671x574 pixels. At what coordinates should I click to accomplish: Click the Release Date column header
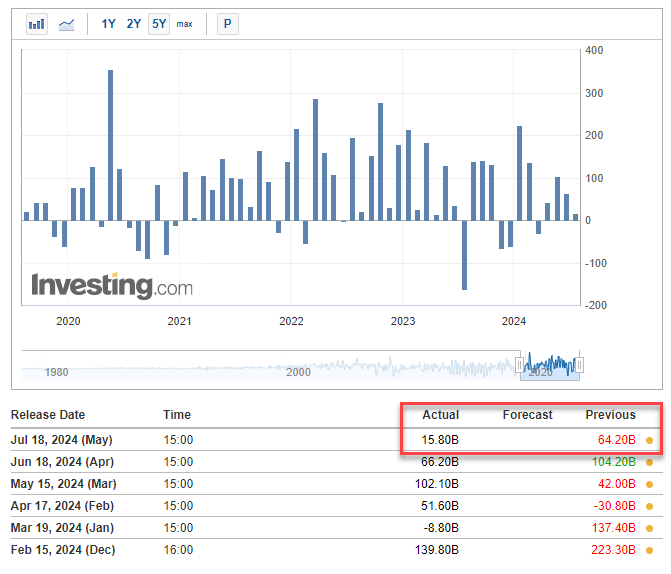(x=48, y=415)
